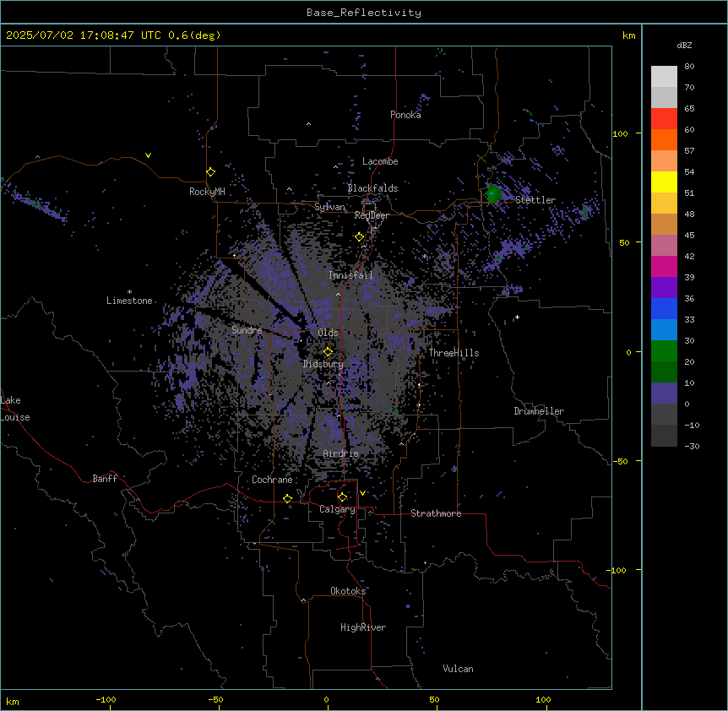
Task: Select the Drumheller label
Action: 539,411
